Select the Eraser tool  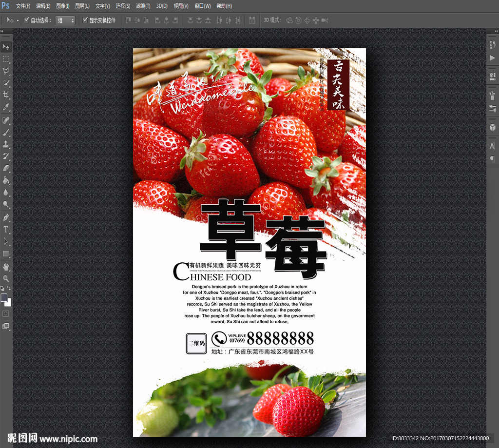(x=6, y=169)
